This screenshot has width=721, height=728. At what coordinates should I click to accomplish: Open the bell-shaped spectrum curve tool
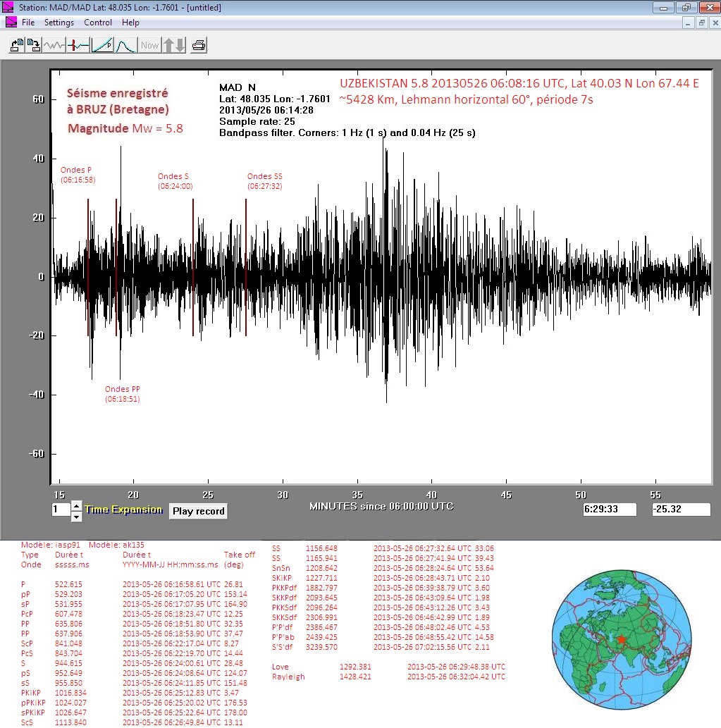tap(125, 46)
